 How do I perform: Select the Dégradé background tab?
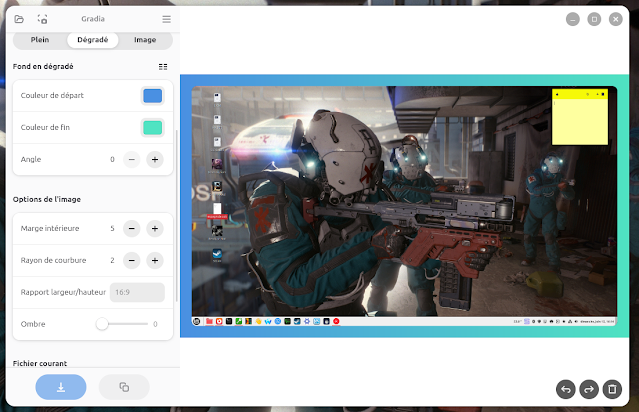coord(93,40)
